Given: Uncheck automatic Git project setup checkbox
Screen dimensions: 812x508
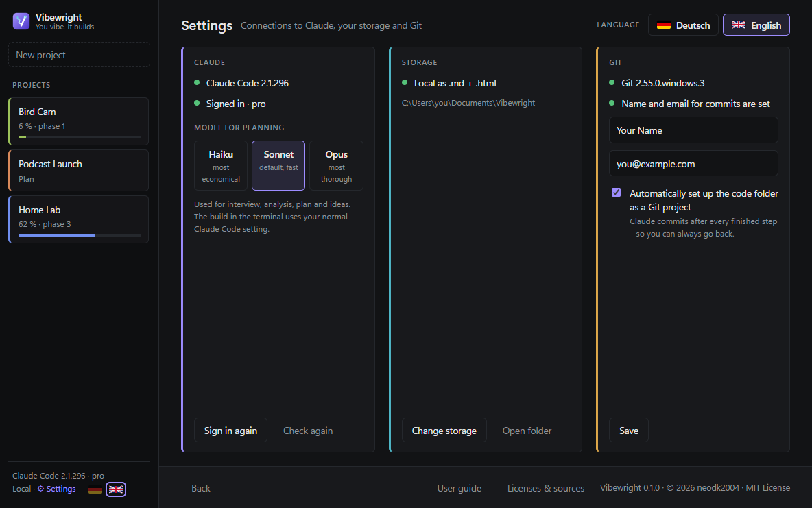Looking at the screenshot, I should point(617,193).
